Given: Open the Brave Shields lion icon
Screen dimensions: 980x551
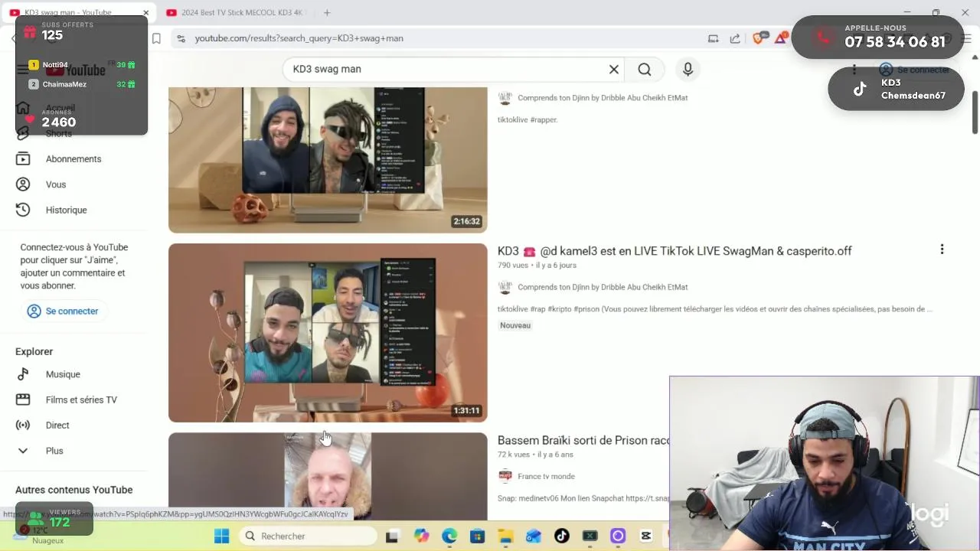Looking at the screenshot, I should coord(758,38).
